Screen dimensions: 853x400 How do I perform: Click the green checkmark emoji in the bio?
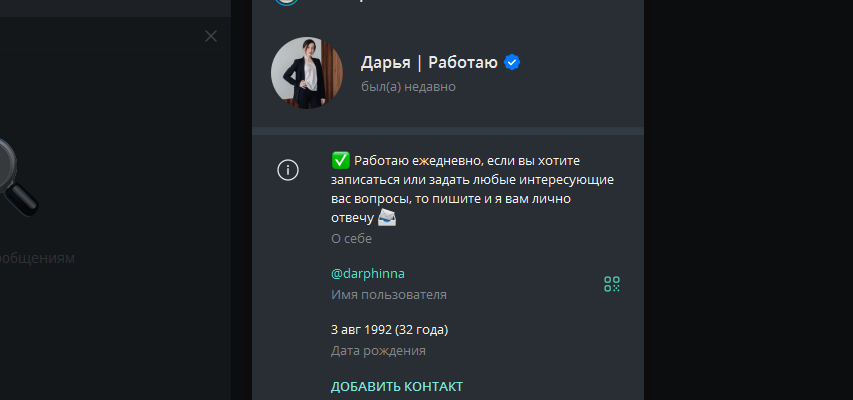pyautogui.click(x=340, y=160)
